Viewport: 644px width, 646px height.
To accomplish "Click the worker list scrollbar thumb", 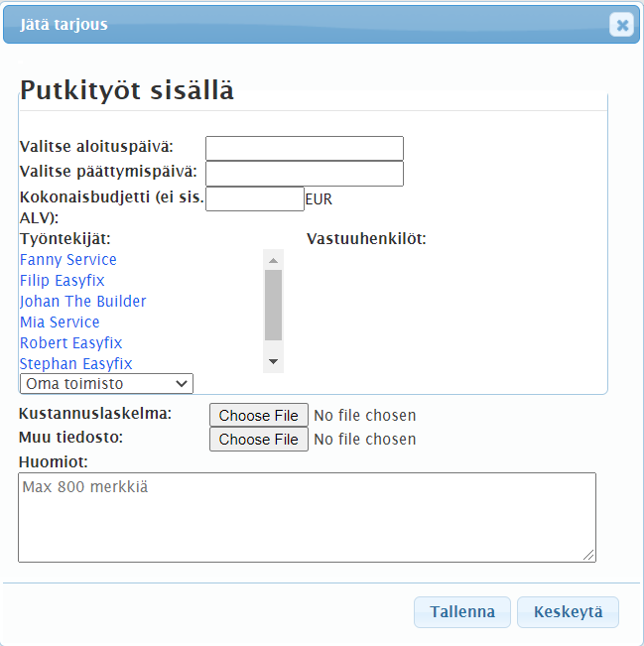I will [x=274, y=305].
